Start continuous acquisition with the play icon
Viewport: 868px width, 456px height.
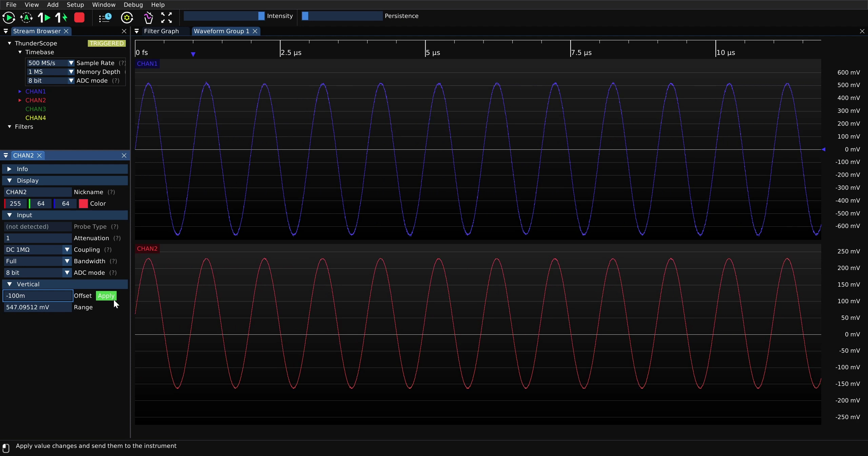click(x=8, y=18)
